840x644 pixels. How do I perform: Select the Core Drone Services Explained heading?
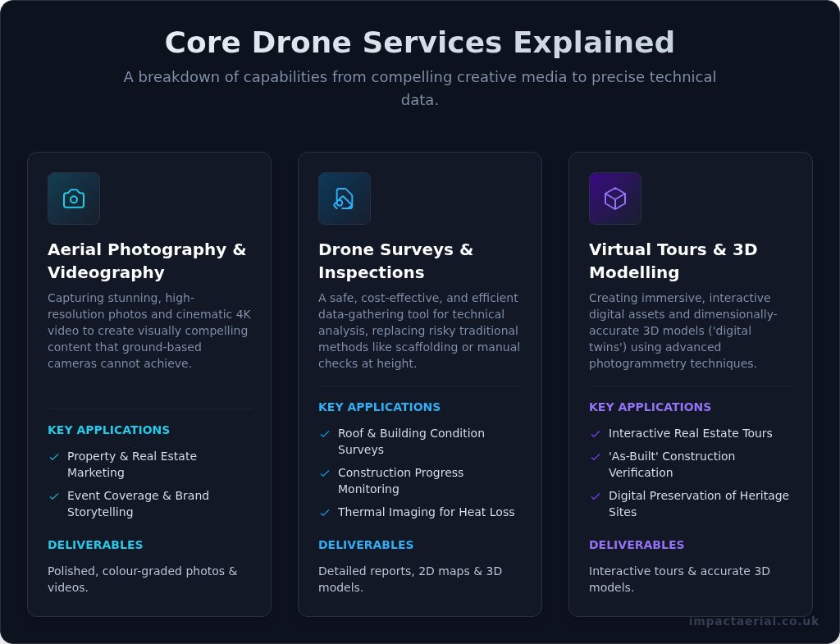pos(419,43)
